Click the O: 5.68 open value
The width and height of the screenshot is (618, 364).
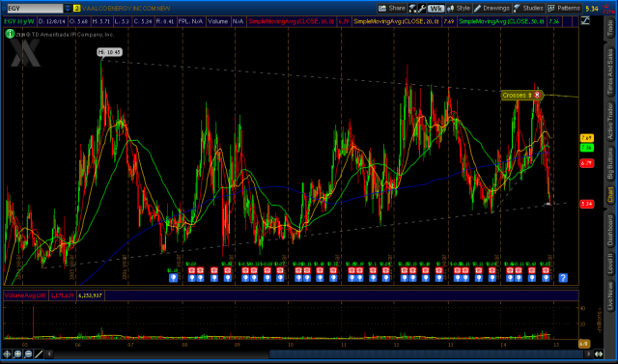(x=79, y=21)
